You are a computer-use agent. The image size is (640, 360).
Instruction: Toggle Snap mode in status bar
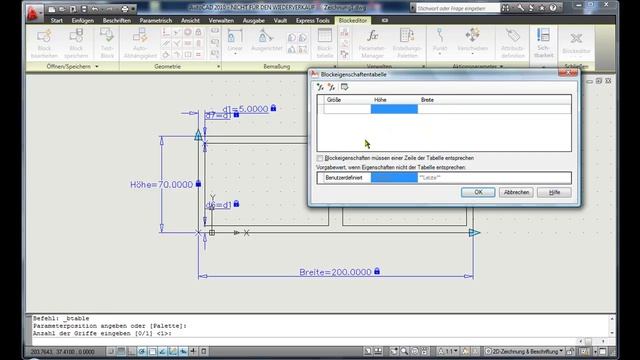point(111,351)
